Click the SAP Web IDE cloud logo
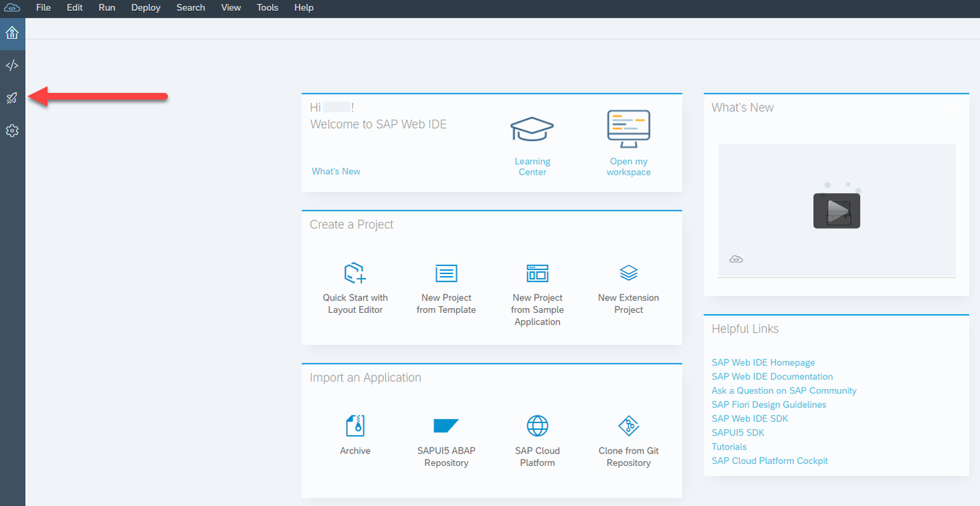980x506 pixels. [x=12, y=7]
